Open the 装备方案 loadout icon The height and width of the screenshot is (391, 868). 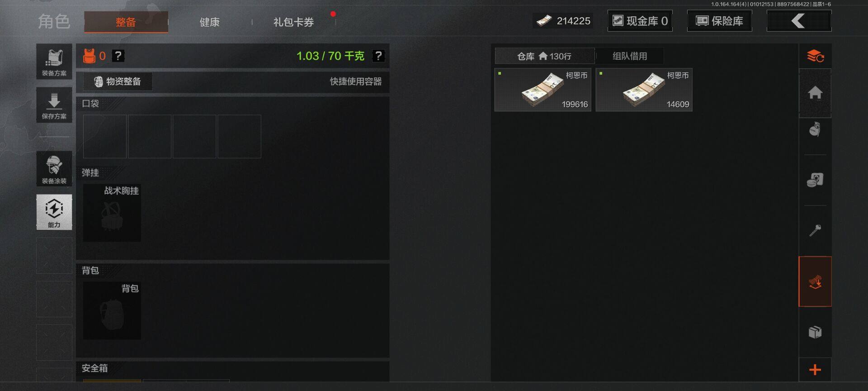pyautogui.click(x=54, y=62)
